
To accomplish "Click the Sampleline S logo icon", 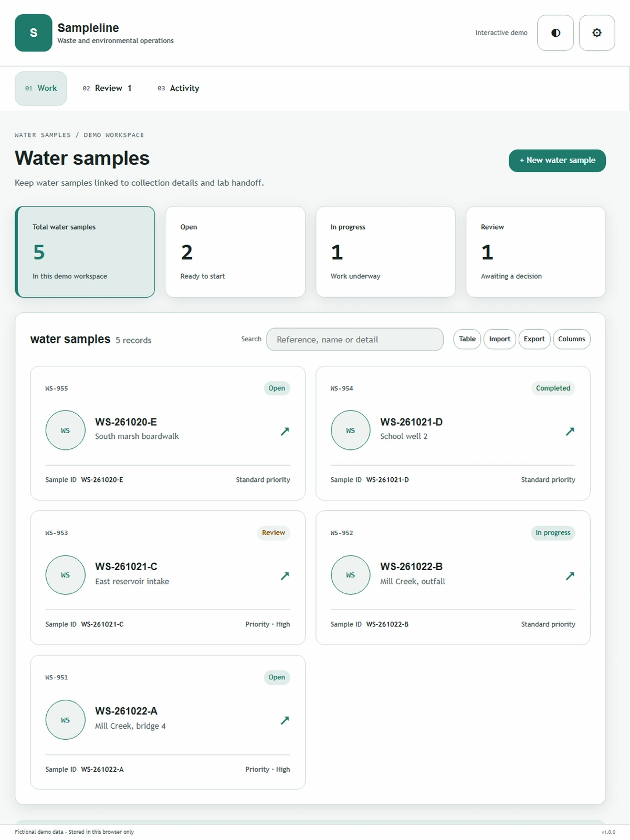I will pos(33,33).
